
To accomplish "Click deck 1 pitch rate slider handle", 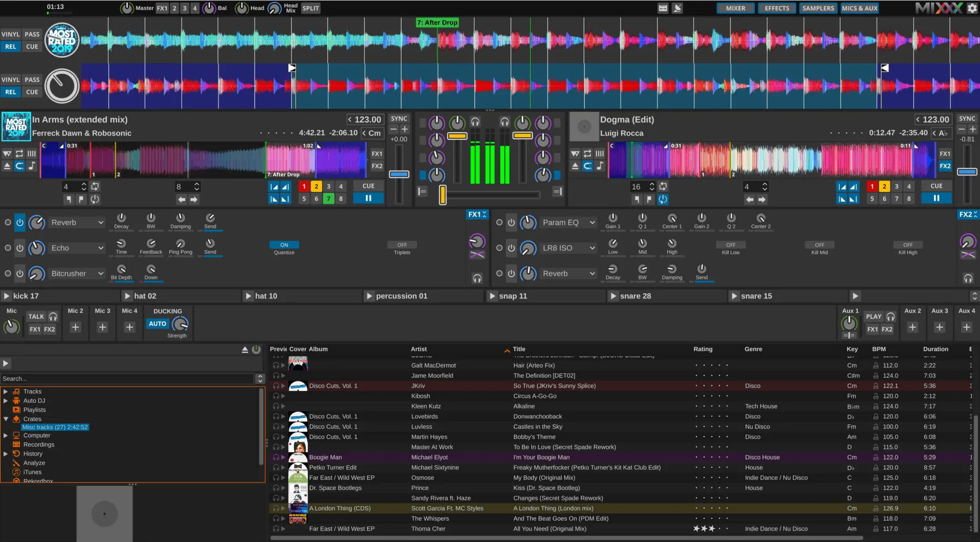I will coord(399,175).
